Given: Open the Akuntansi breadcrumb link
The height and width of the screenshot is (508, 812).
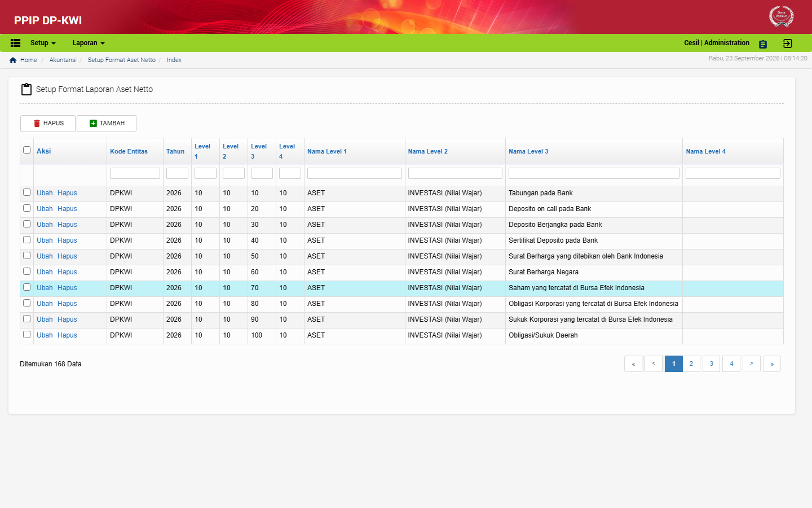Looking at the screenshot, I should pos(63,60).
